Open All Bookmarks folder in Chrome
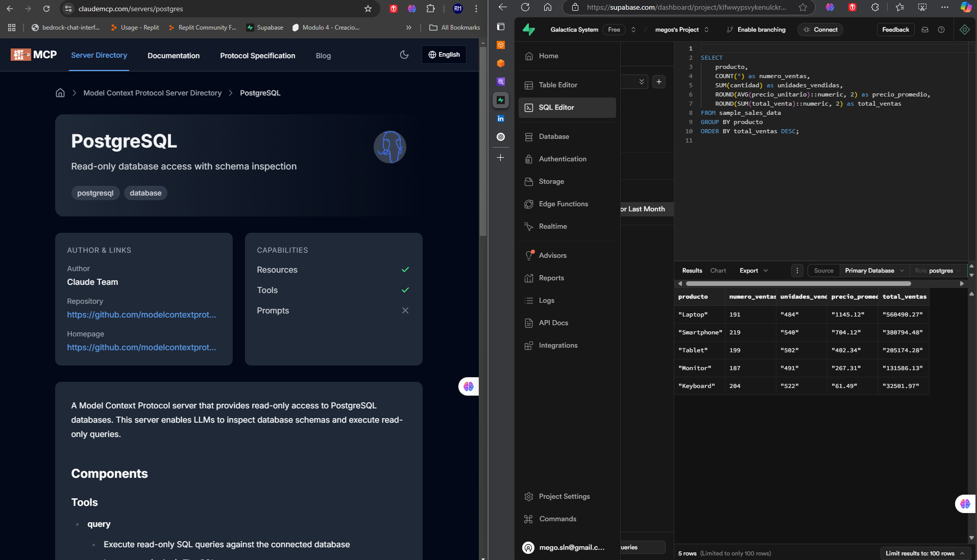Viewport: 977px width, 560px height. click(455, 28)
